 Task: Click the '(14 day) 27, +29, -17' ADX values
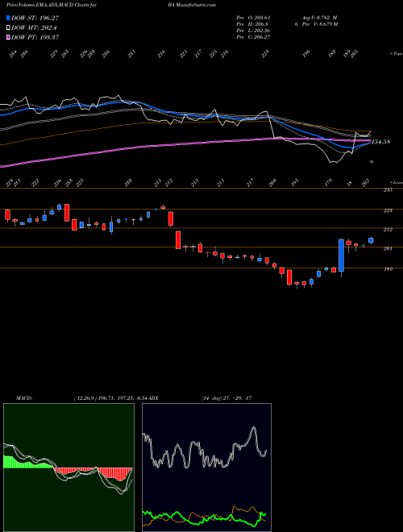pyautogui.click(x=226, y=397)
